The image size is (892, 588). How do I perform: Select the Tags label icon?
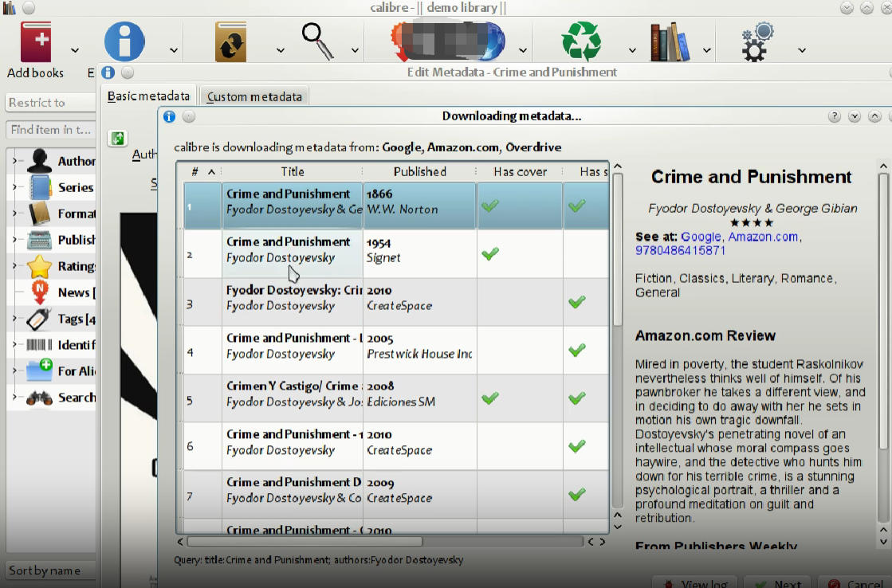(x=39, y=319)
